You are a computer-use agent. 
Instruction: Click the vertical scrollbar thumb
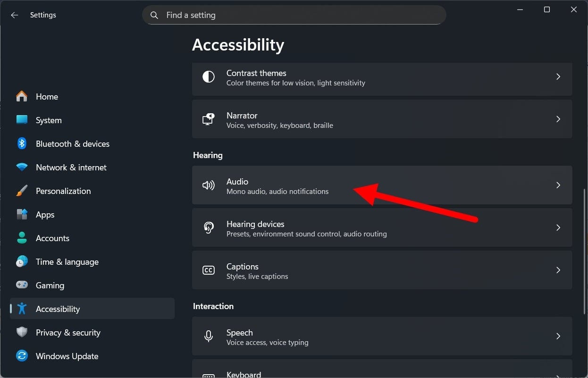[585, 252]
